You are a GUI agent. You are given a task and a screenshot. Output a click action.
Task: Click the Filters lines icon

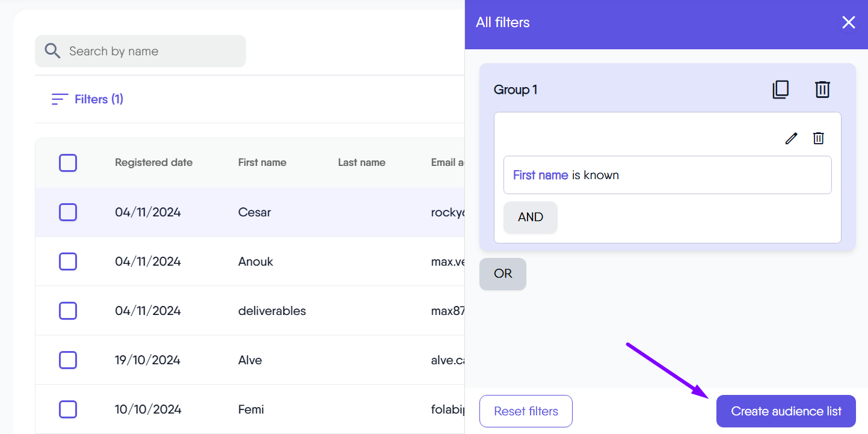click(x=60, y=99)
